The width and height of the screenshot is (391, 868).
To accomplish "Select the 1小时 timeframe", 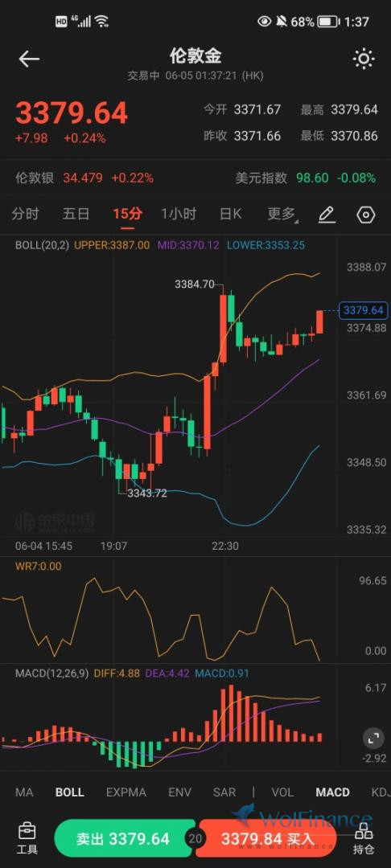I will pos(179,215).
